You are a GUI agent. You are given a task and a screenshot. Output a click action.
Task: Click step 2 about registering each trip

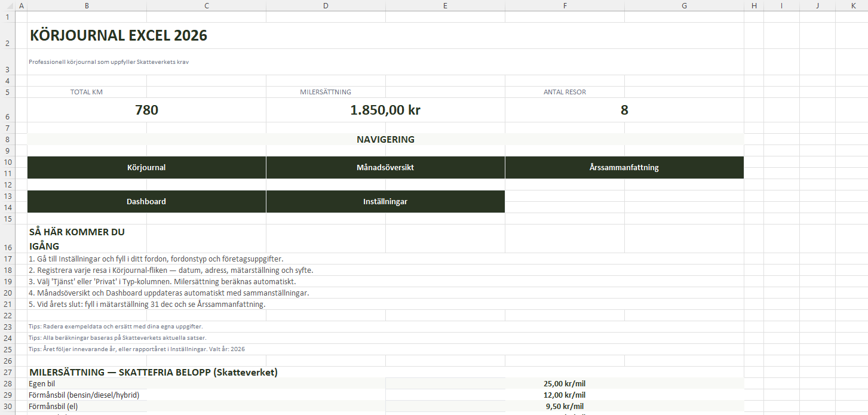coord(171,270)
